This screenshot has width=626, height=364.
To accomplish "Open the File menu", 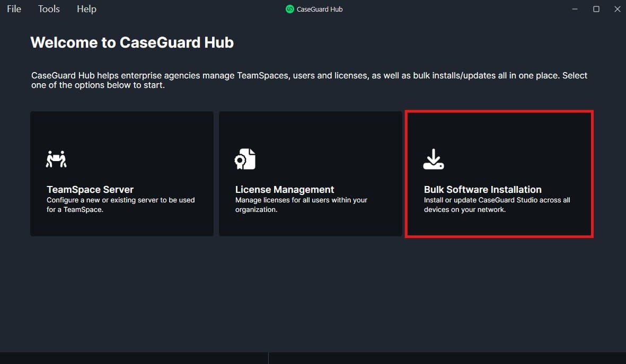I will [x=14, y=9].
